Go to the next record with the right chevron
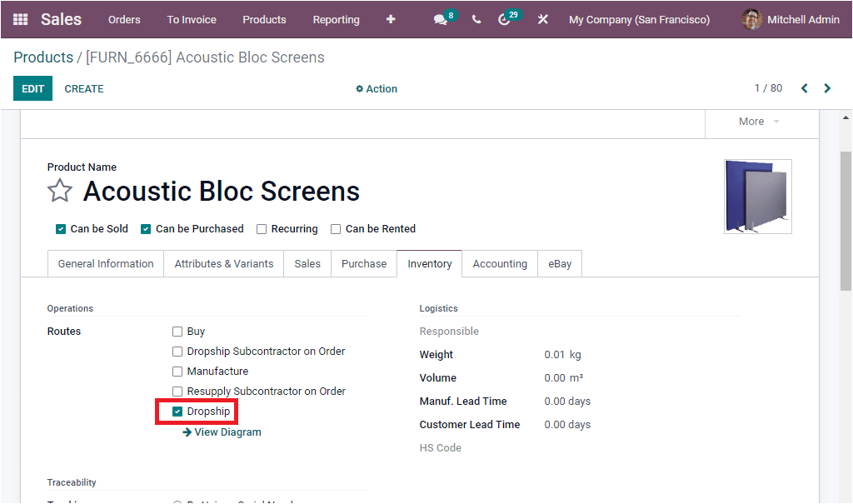Viewport: 853px width, 504px height. (x=826, y=87)
